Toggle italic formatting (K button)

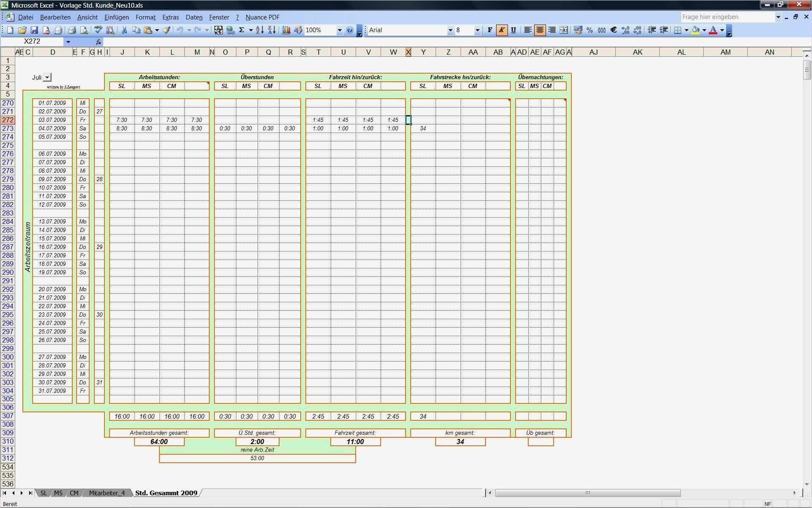pos(502,30)
